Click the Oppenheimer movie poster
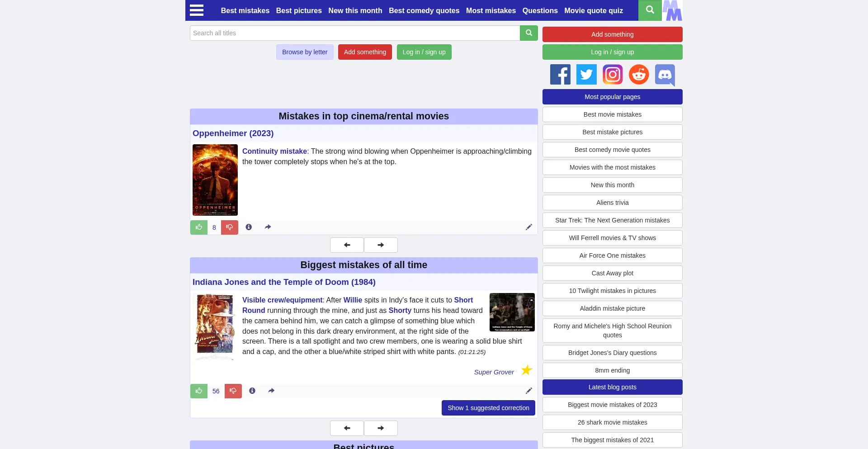The height and width of the screenshot is (449, 868). tap(215, 180)
